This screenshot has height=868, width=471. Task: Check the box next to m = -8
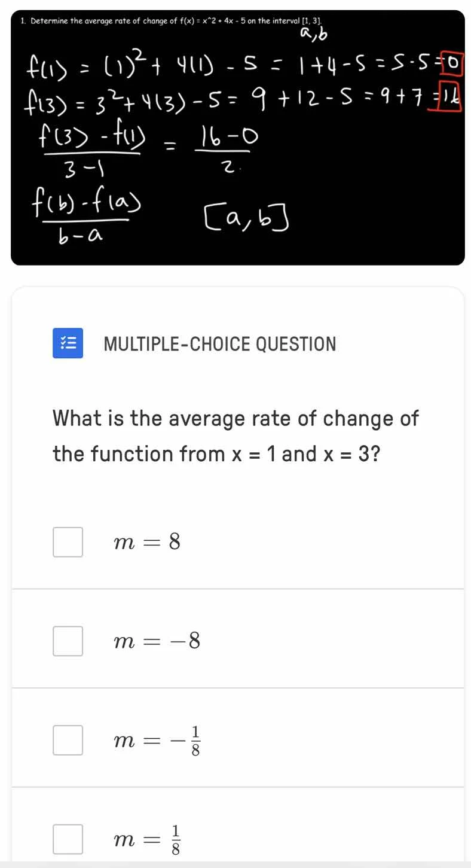click(68, 641)
